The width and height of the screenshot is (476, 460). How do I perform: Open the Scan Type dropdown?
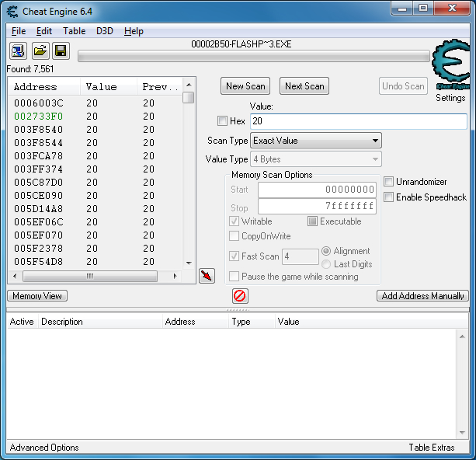point(316,141)
